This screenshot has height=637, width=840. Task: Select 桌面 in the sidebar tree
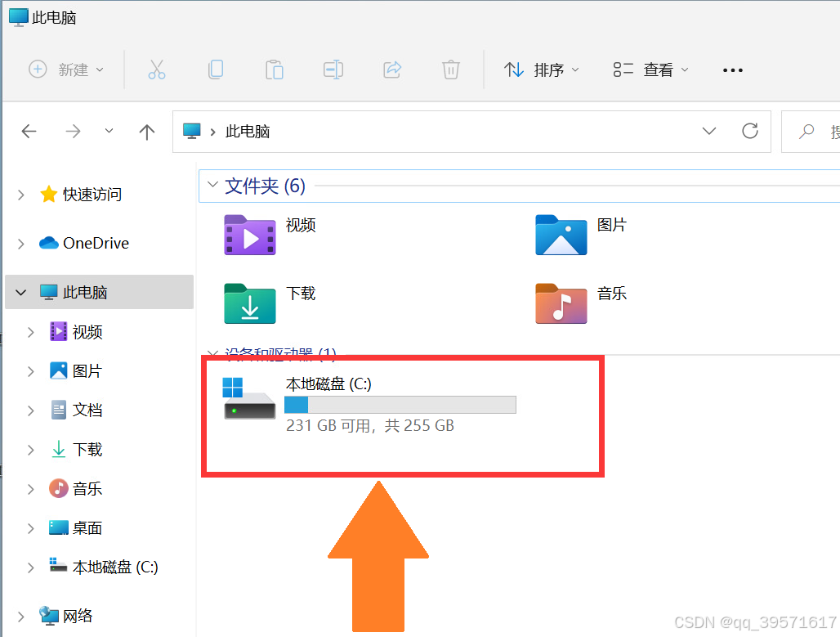75,527
